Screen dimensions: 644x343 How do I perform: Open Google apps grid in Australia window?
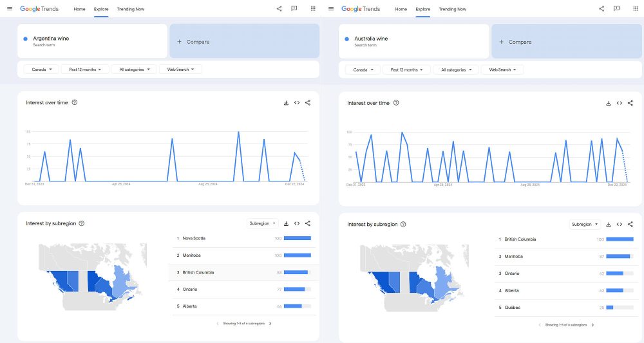coord(636,8)
